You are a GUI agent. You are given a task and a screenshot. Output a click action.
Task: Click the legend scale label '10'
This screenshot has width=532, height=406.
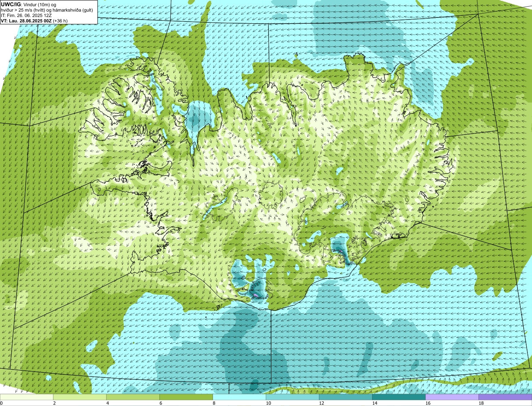coord(268,403)
